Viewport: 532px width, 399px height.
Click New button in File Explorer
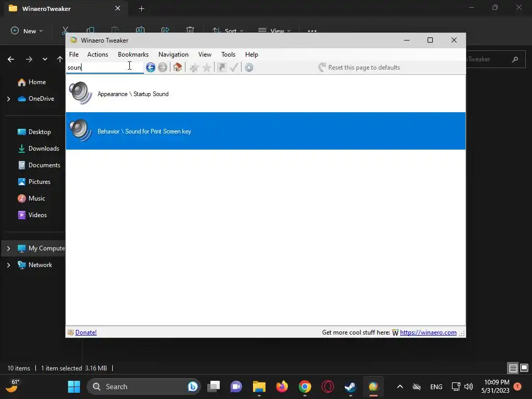(27, 31)
